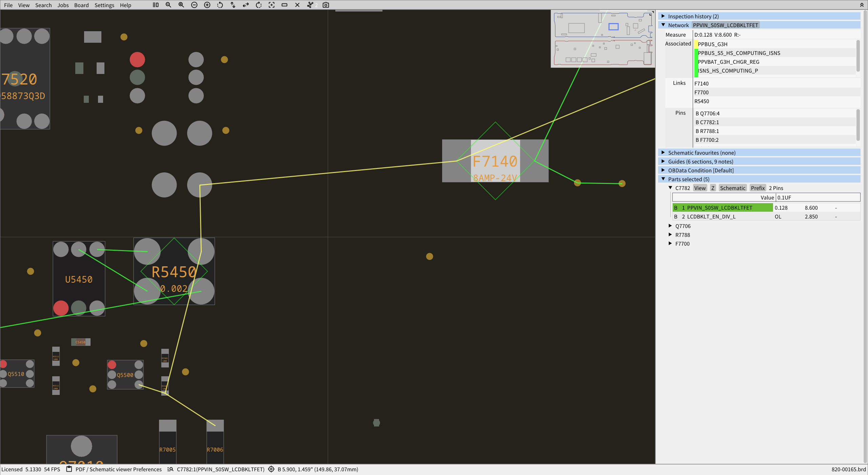Screen dimensions: 868x475
Task: Collapse the toolbar with the chevron
Action: [x=862, y=5]
